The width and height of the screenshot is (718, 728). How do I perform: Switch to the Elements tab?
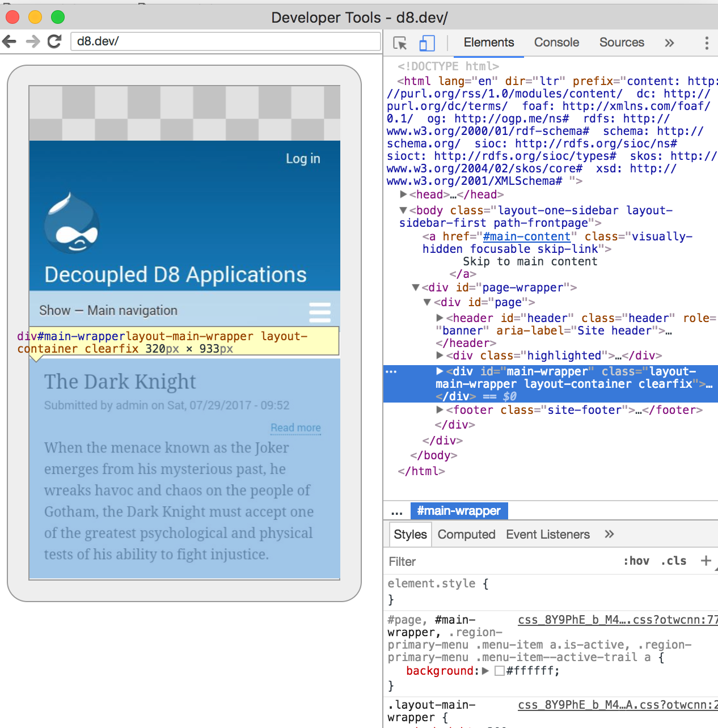coord(489,43)
